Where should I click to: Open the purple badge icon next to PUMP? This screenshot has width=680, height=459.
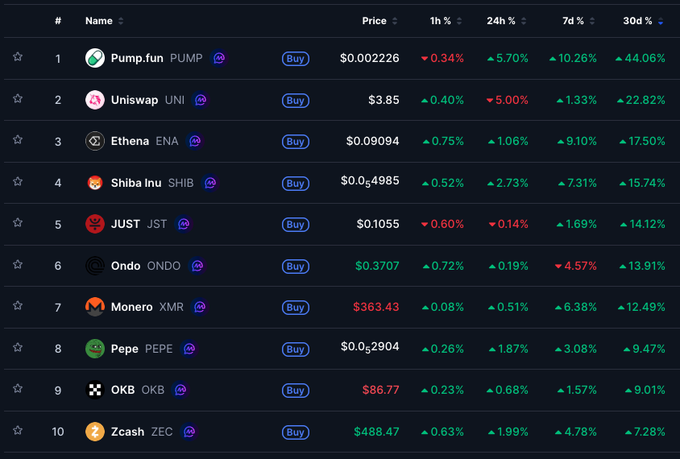click(x=219, y=58)
